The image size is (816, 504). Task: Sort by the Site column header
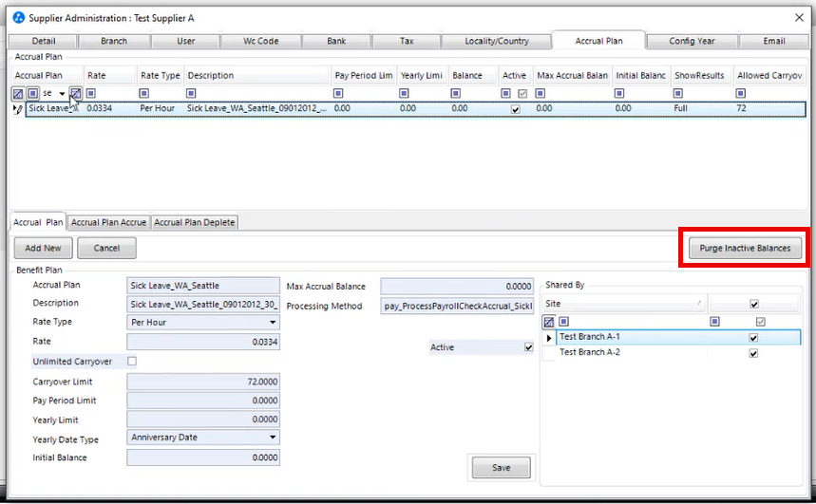(624, 304)
